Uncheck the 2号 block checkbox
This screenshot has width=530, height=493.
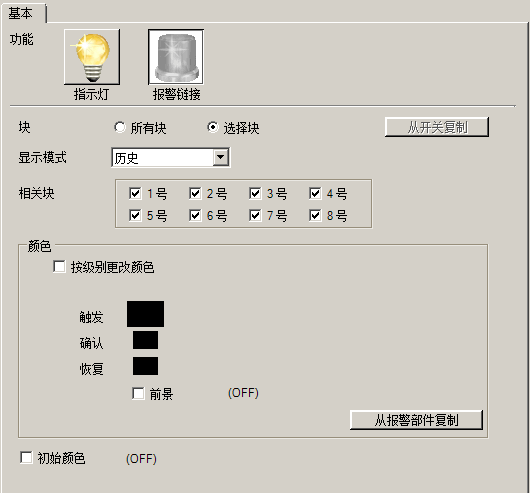195,193
